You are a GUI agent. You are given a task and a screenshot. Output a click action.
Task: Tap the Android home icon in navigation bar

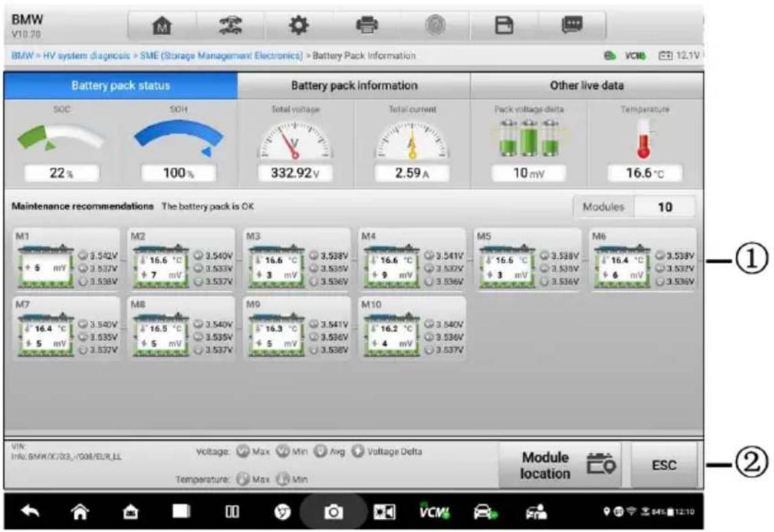[80, 512]
